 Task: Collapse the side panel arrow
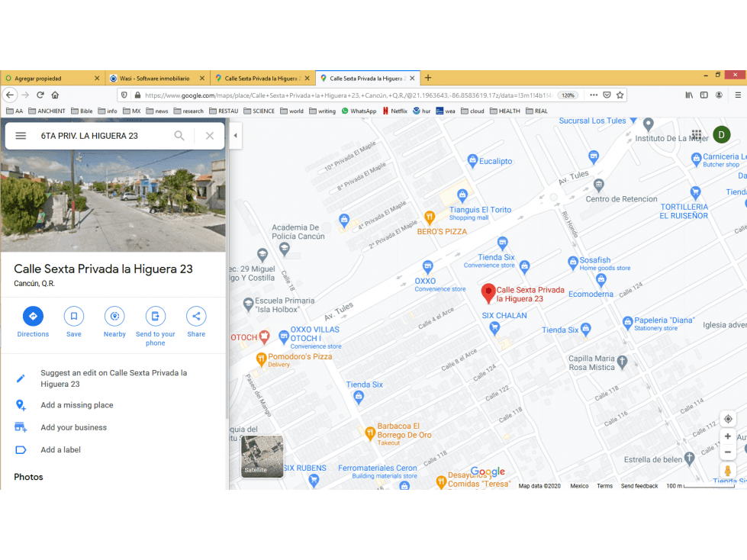[x=235, y=135]
